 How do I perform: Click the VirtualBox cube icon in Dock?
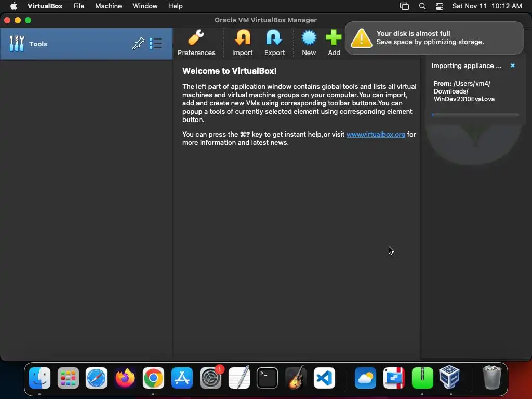(450, 377)
